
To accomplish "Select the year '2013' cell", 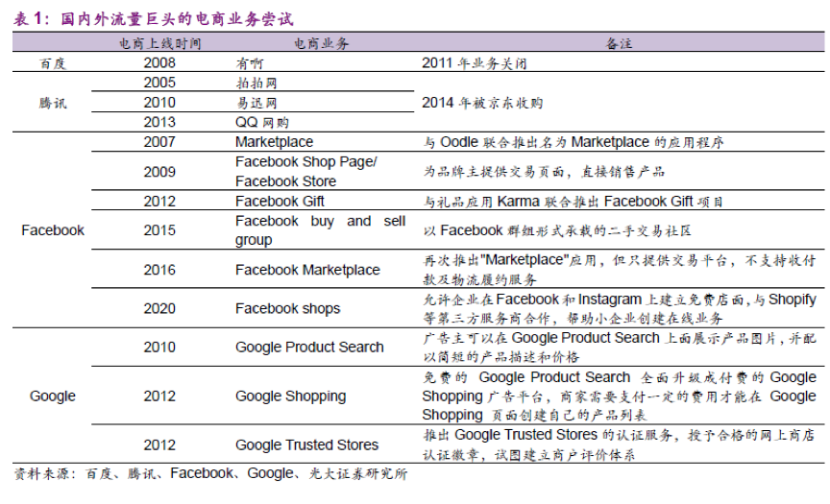I will (159, 122).
